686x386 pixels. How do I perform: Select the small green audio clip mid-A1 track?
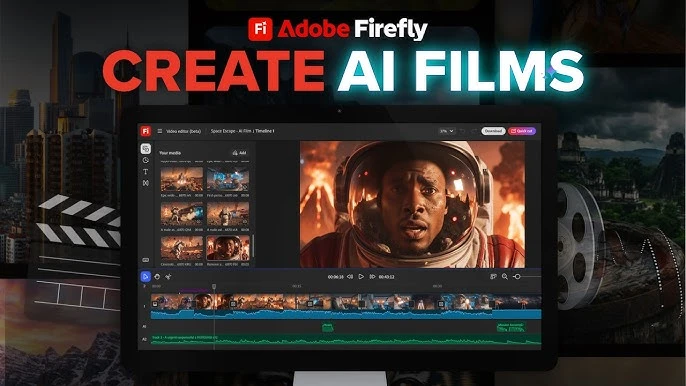[x=328, y=327]
